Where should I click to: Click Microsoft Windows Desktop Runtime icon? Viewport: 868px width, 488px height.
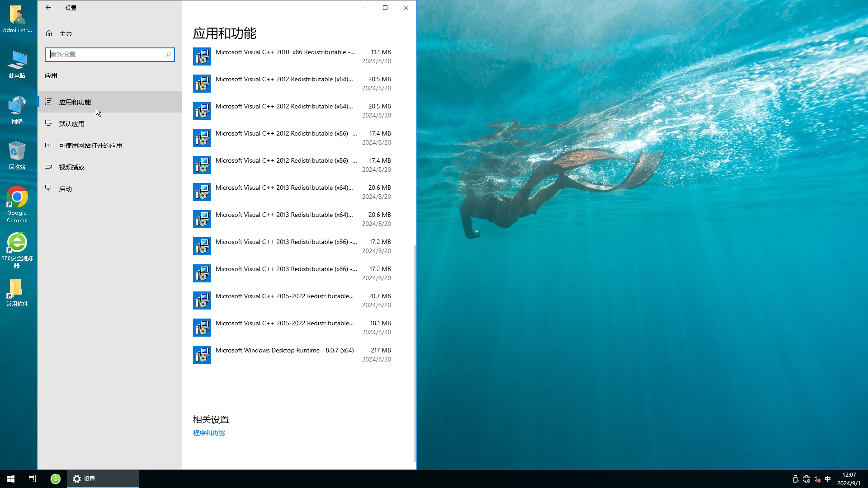202,355
